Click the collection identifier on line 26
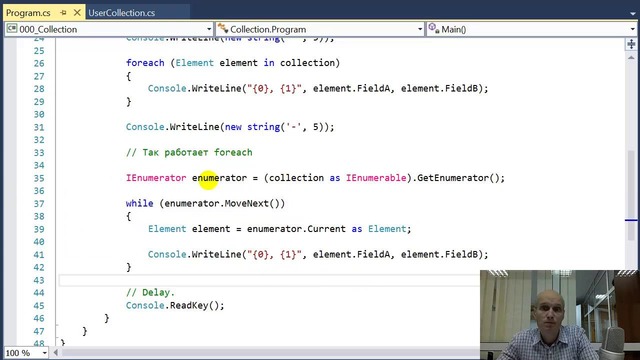 (307, 63)
